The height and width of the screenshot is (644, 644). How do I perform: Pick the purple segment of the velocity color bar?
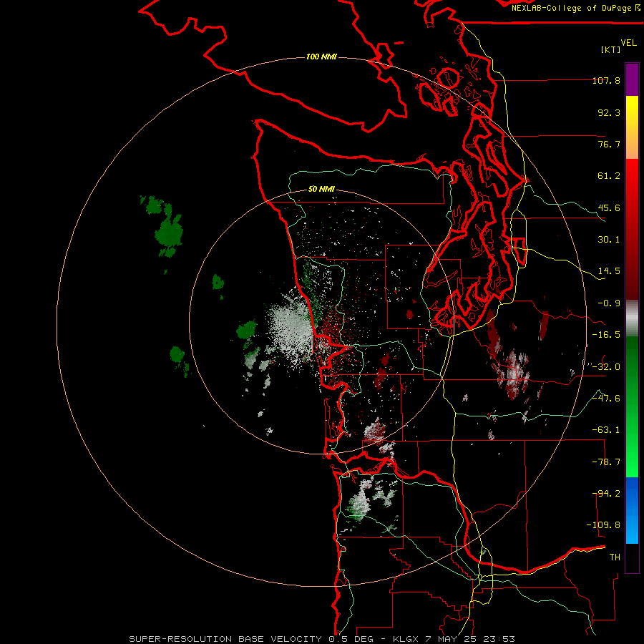tap(632, 80)
